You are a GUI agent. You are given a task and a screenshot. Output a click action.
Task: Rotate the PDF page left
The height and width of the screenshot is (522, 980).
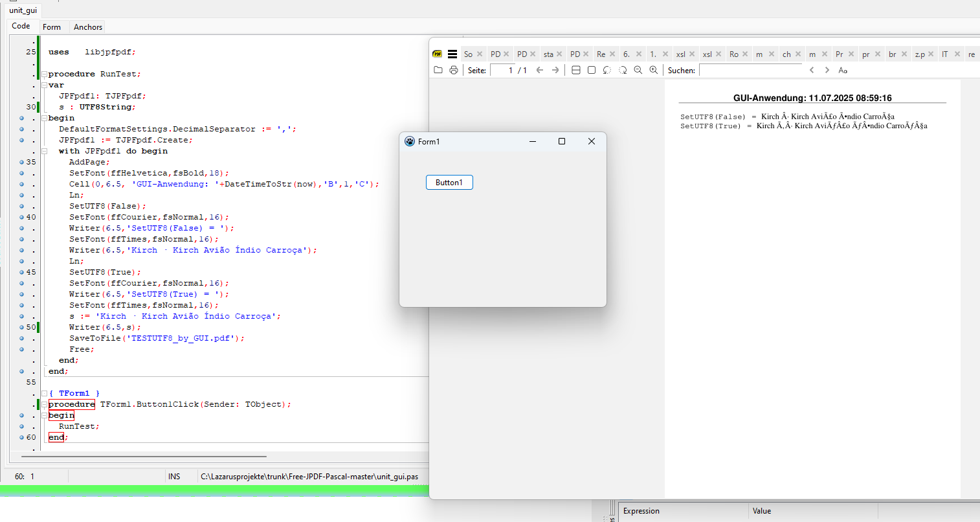[607, 70]
